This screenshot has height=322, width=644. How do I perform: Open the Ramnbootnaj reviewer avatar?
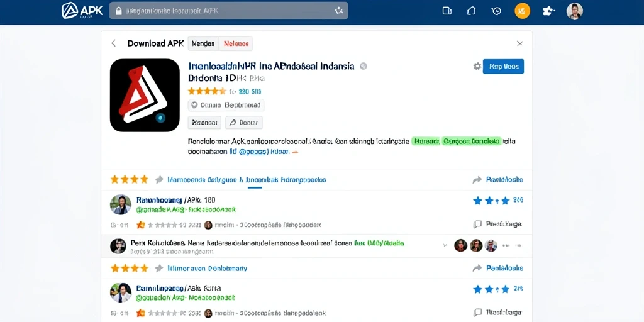120,204
